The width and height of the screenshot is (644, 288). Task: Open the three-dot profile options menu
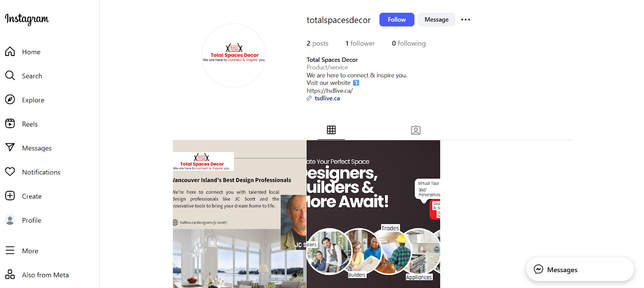coord(466,19)
